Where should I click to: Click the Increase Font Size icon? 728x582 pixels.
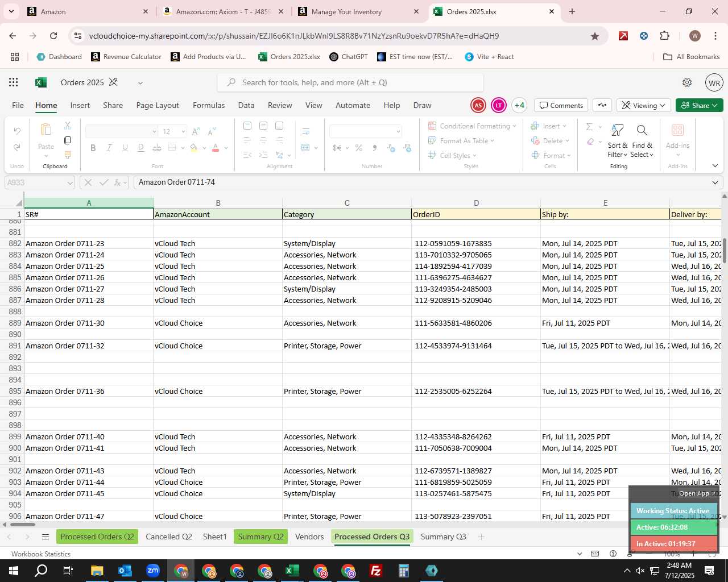click(x=196, y=132)
